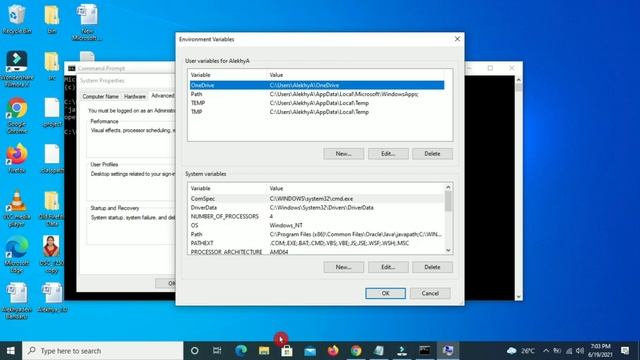
Task: Click the taskbar search box
Action: coord(102,351)
